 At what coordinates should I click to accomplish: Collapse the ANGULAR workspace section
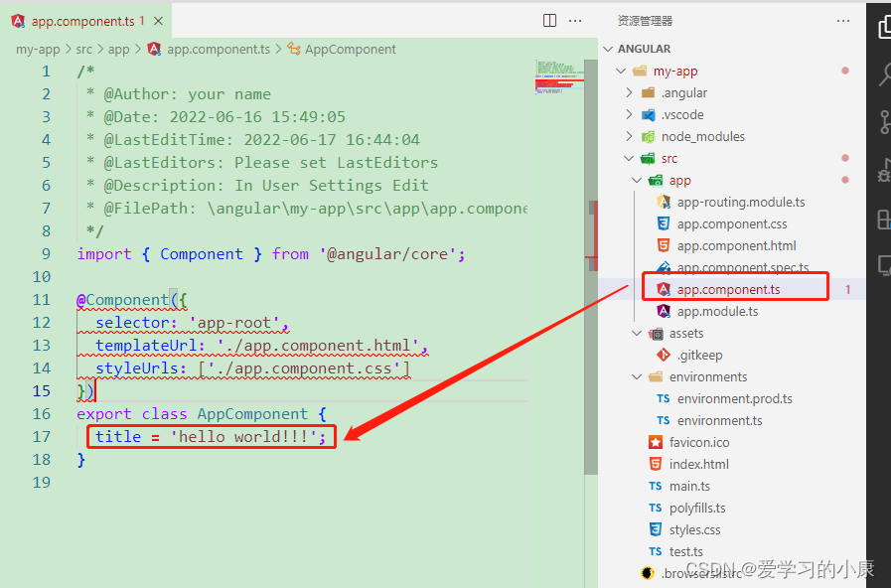[608, 49]
